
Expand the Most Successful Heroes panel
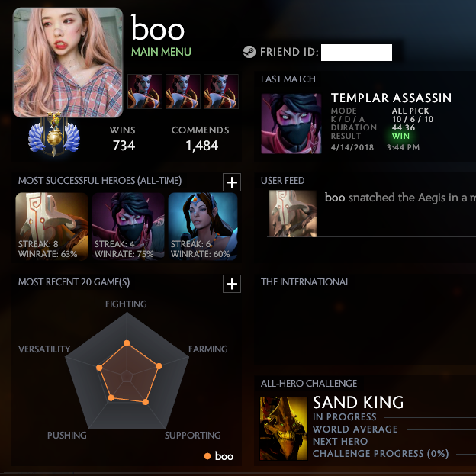click(232, 182)
